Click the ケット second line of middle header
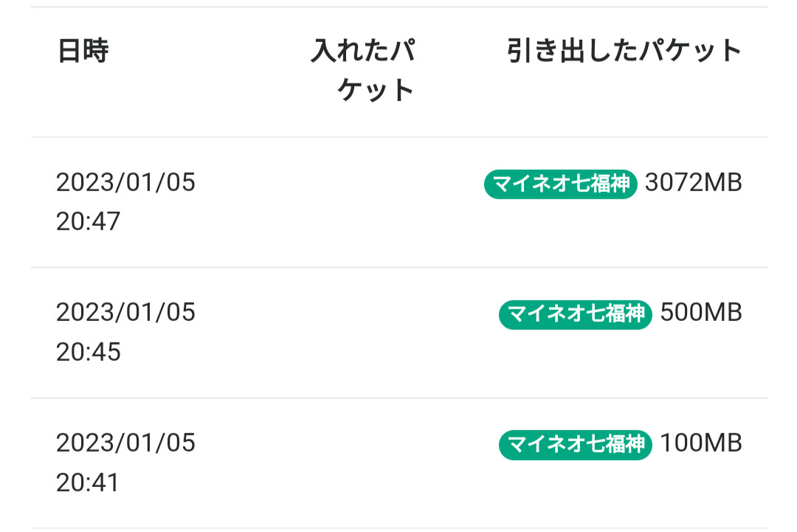797x532 pixels. pos(376,91)
